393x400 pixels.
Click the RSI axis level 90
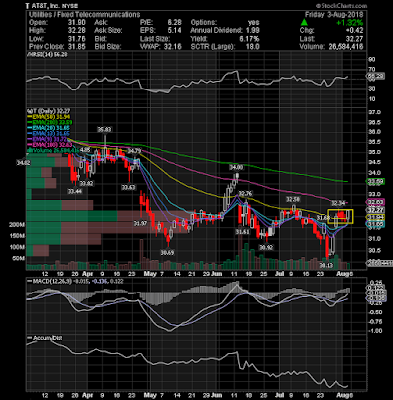(371, 60)
